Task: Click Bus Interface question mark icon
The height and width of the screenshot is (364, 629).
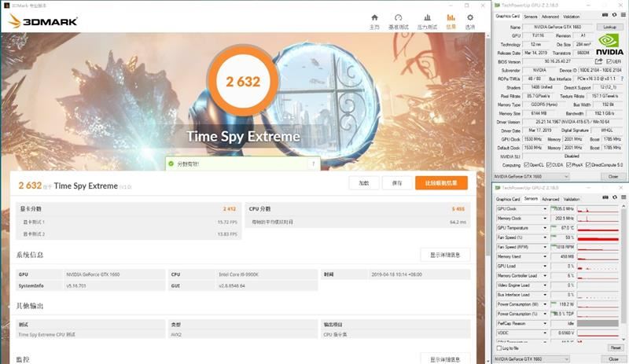Action: point(622,79)
